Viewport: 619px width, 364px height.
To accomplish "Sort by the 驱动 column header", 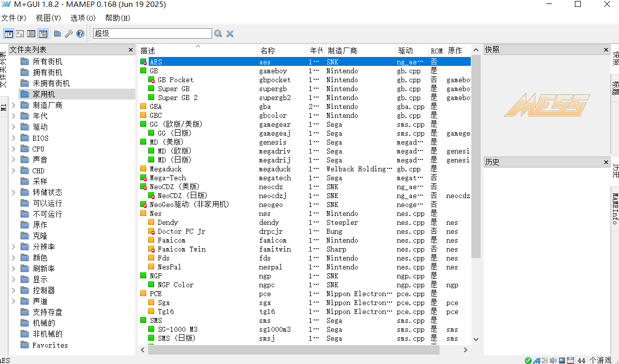I will coord(412,51).
